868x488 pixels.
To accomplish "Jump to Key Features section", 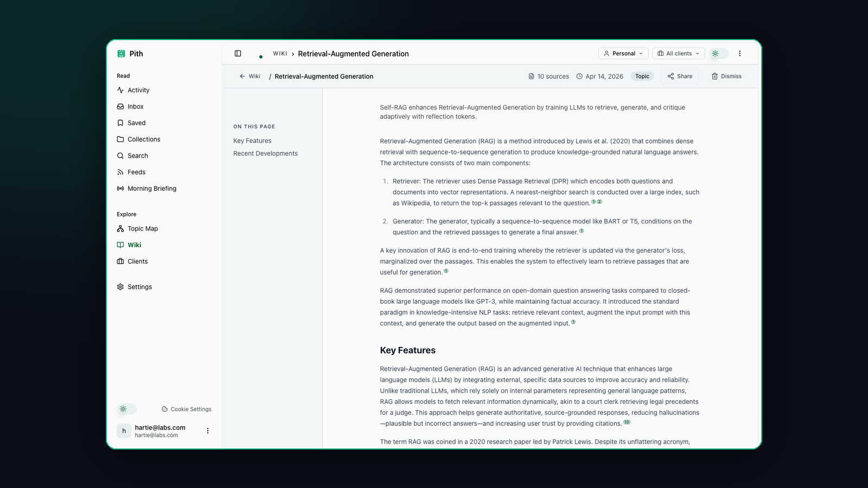I will 252,140.
